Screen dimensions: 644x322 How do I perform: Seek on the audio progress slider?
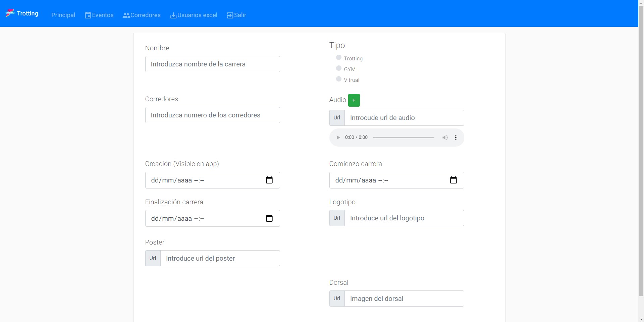coord(404,138)
